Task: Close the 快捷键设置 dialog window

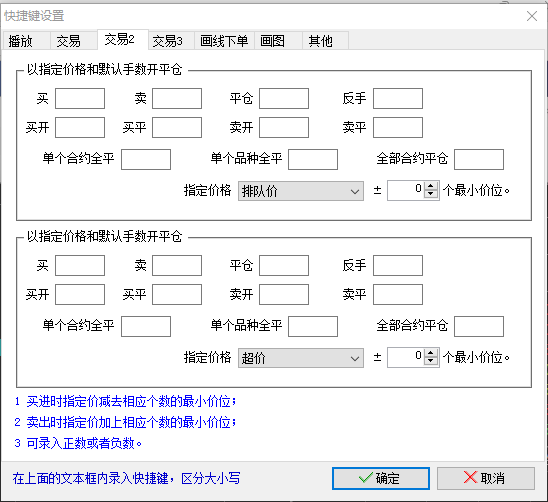Action: coord(532,16)
